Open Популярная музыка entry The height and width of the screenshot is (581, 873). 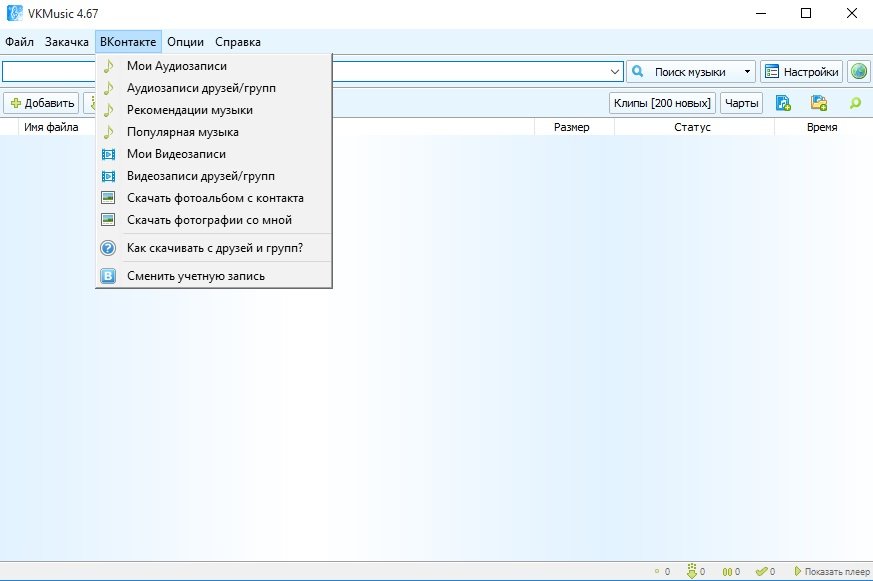(214, 132)
